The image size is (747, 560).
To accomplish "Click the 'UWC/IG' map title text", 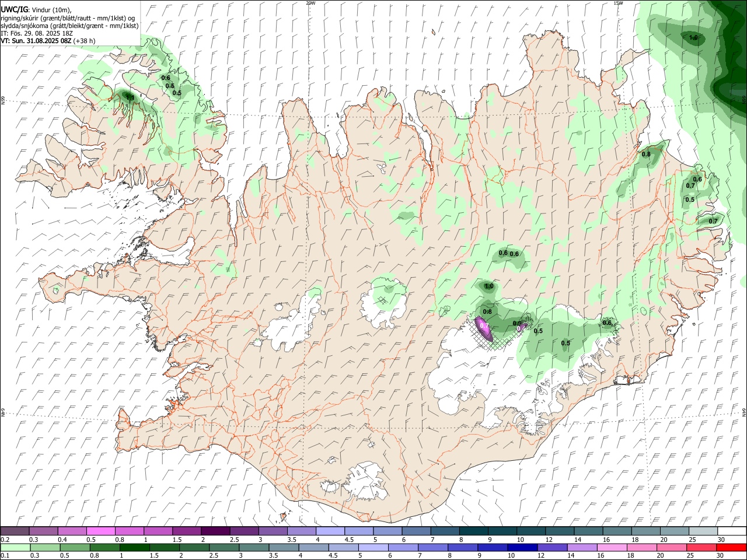I will (14, 10).
